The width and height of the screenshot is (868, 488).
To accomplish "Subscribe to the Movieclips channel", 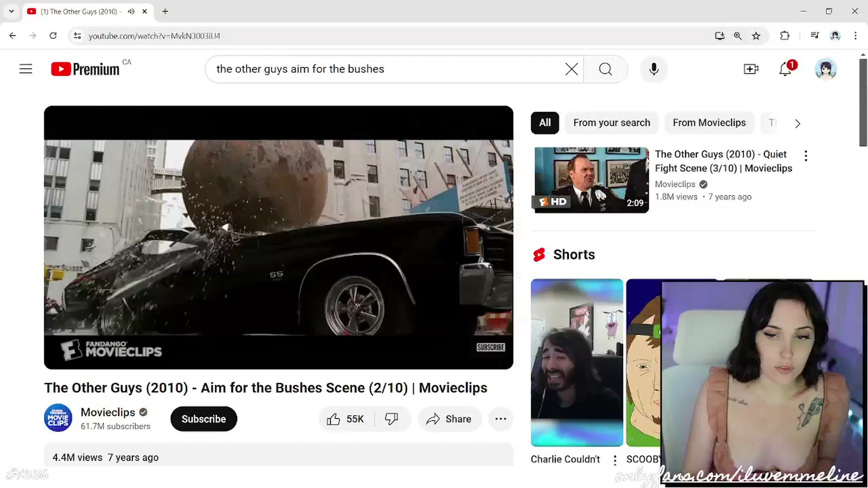I will (x=203, y=419).
